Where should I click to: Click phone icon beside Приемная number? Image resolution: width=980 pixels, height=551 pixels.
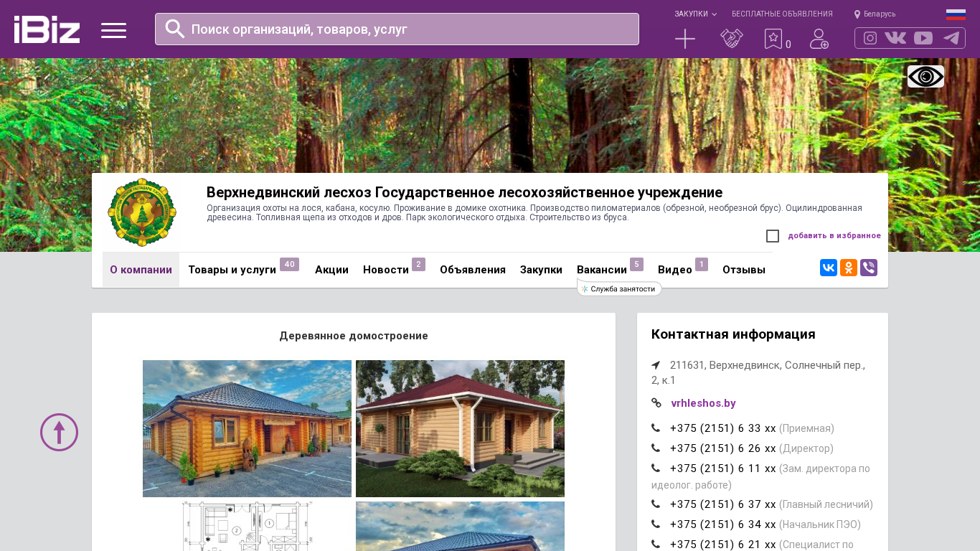pyautogui.click(x=656, y=428)
